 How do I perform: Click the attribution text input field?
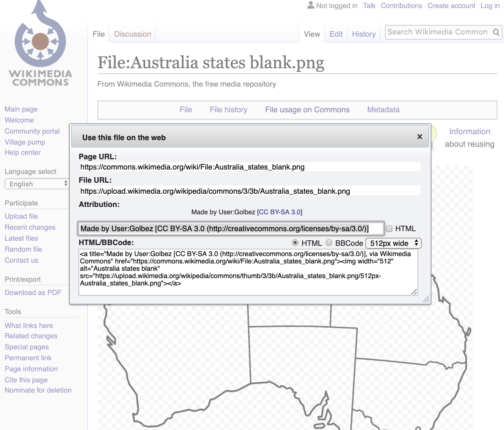coord(231,229)
